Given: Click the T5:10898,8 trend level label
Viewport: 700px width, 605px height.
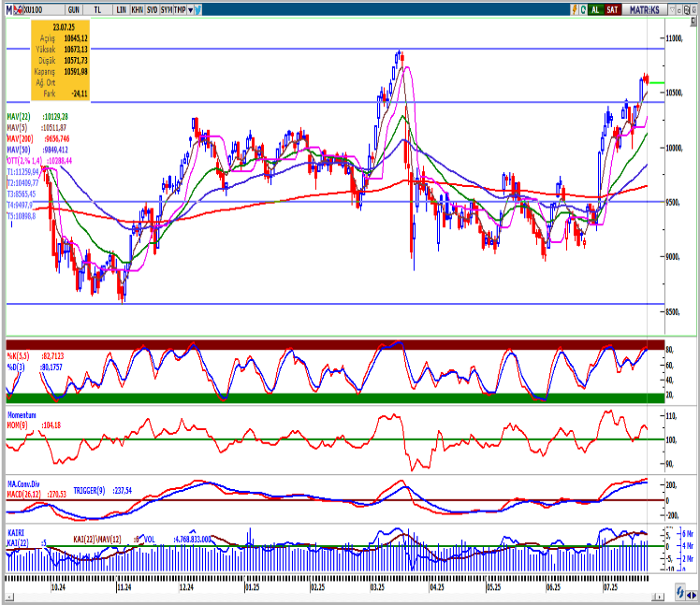Looking at the screenshot, I should [22, 216].
